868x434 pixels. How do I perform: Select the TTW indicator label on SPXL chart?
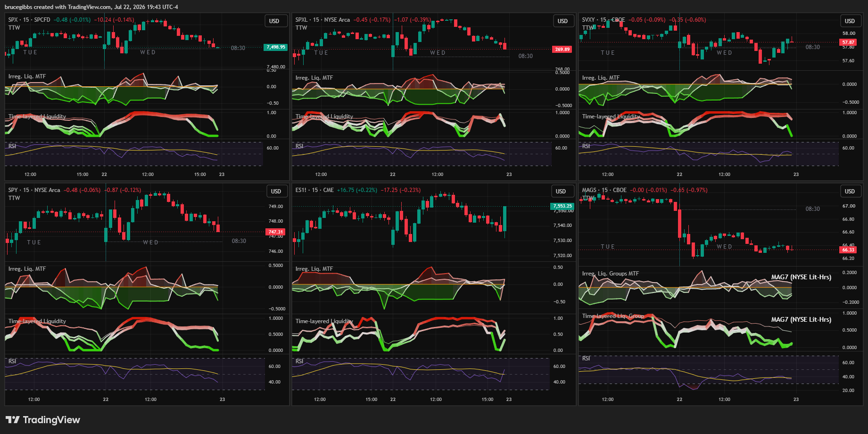[301, 28]
